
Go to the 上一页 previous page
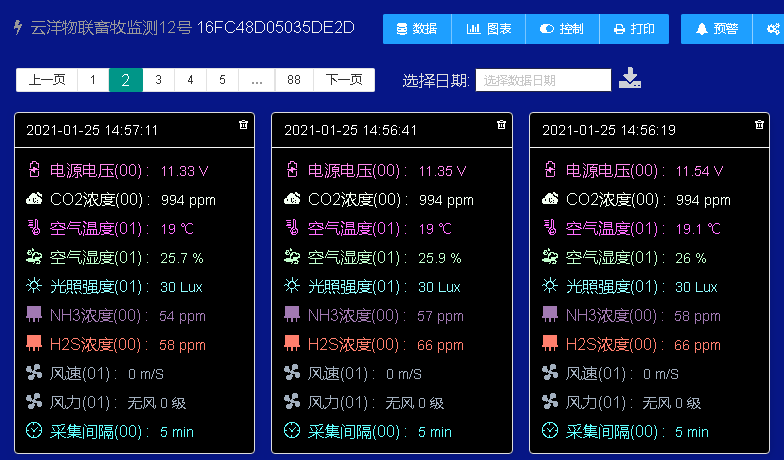click(47, 80)
